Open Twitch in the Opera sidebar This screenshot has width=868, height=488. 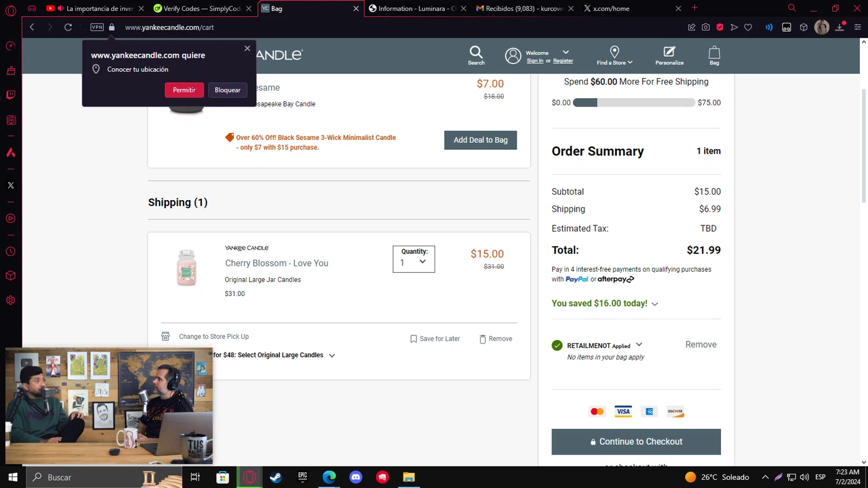pyautogui.click(x=10, y=95)
